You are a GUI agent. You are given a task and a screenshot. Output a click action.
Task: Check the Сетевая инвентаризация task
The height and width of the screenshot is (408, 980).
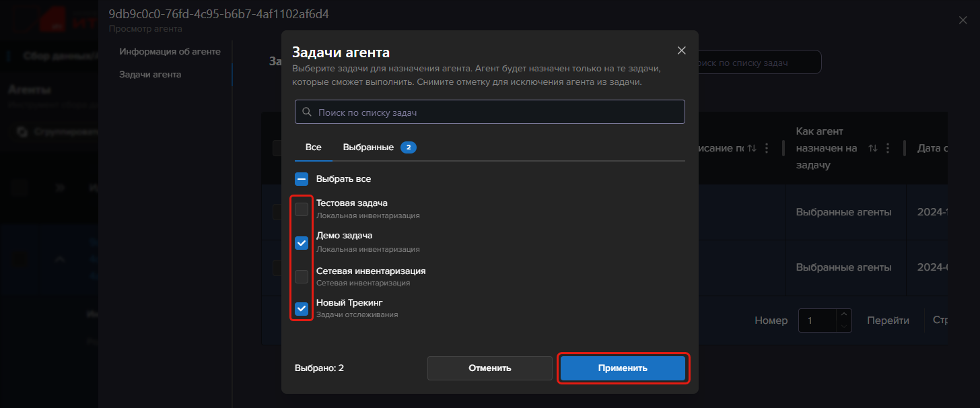[x=302, y=276]
